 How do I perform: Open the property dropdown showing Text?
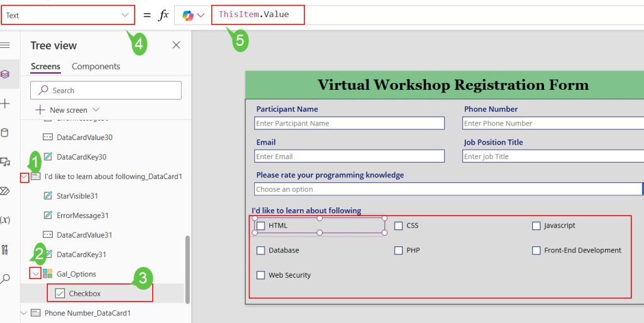(68, 15)
